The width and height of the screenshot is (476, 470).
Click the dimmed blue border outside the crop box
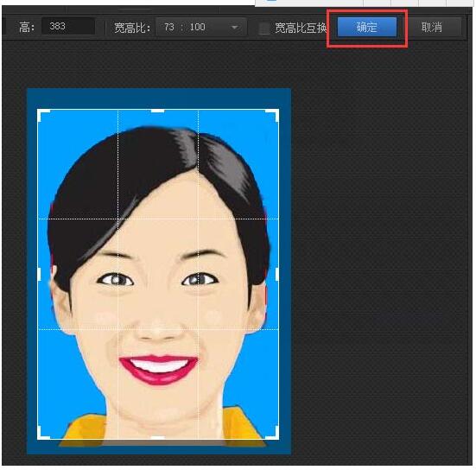point(158,98)
